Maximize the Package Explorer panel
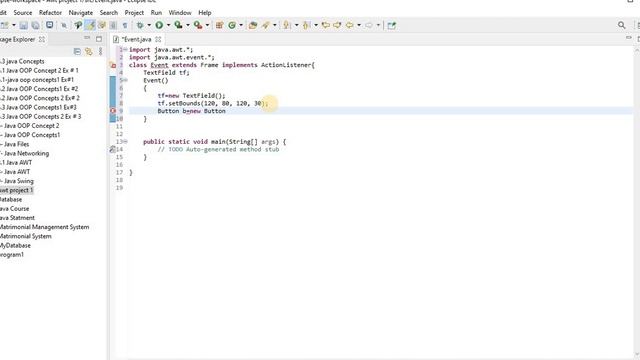 click(x=99, y=39)
